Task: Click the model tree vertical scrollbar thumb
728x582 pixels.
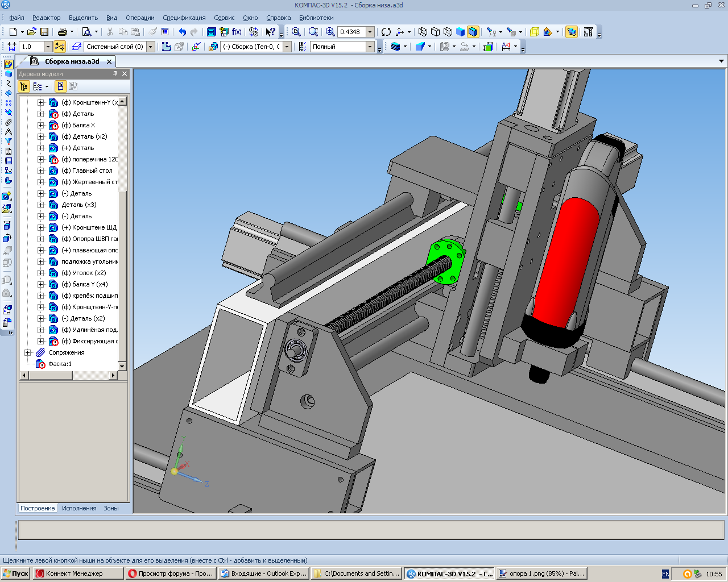Action: click(122, 275)
